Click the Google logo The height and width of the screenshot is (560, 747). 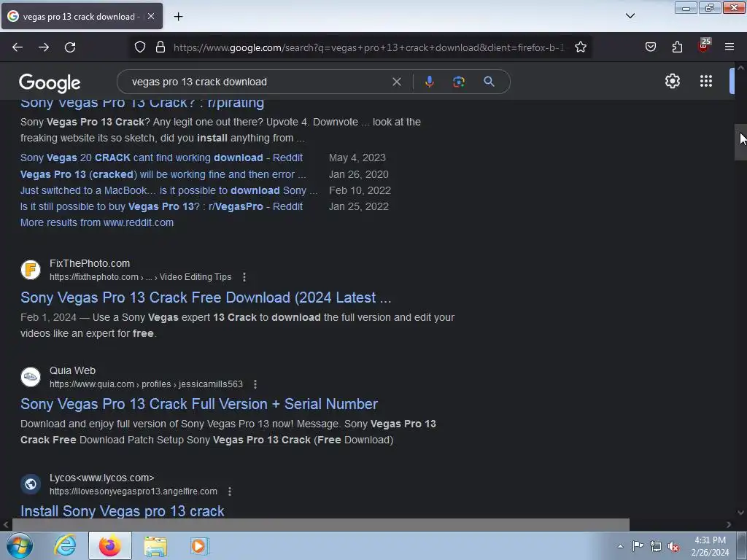pos(50,83)
